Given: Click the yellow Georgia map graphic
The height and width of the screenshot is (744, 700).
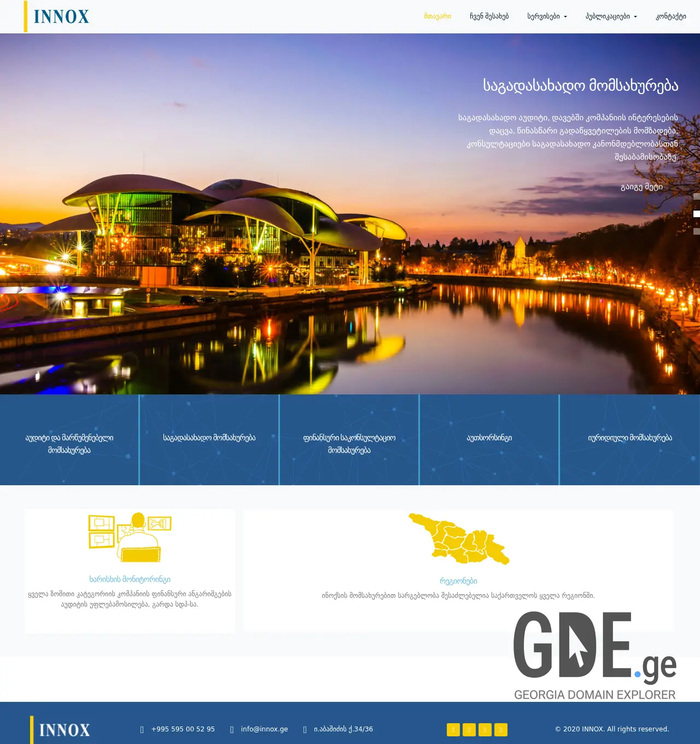Looking at the screenshot, I should (458, 538).
